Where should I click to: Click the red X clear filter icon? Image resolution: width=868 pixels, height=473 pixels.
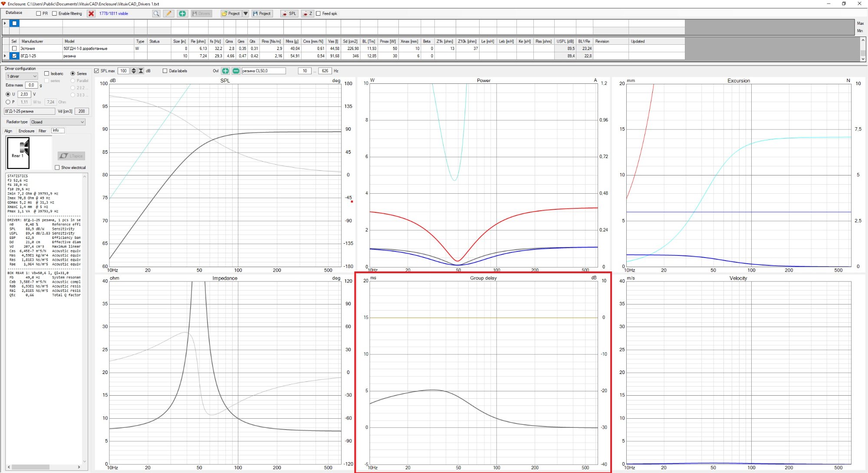pyautogui.click(x=91, y=13)
